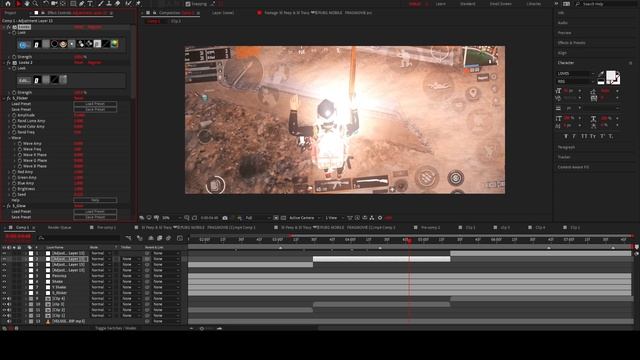Switch to the Project panel tab
Screen dimensions: 640x360
[10, 13]
